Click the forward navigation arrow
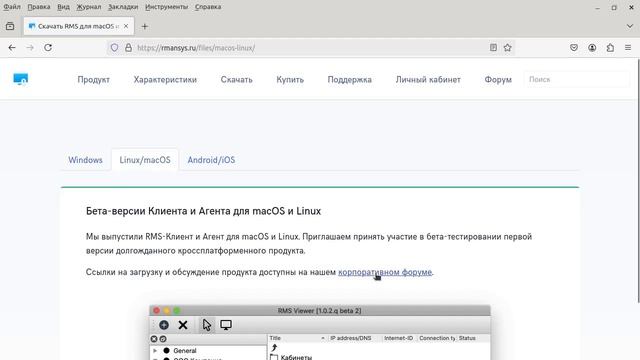The height and width of the screenshot is (360, 640). tap(30, 48)
